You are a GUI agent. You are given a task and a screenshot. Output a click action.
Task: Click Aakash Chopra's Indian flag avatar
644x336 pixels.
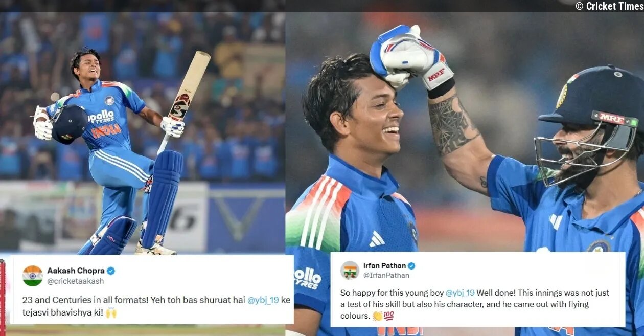(33, 276)
